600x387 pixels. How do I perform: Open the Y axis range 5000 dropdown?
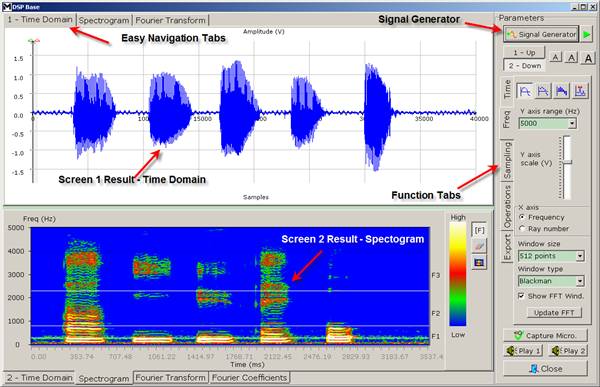(x=572, y=123)
